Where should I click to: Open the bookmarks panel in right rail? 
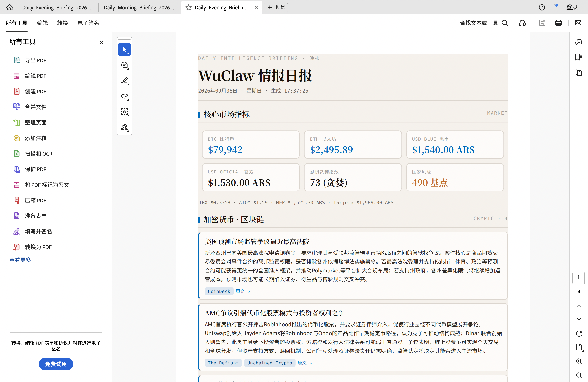[x=579, y=57]
